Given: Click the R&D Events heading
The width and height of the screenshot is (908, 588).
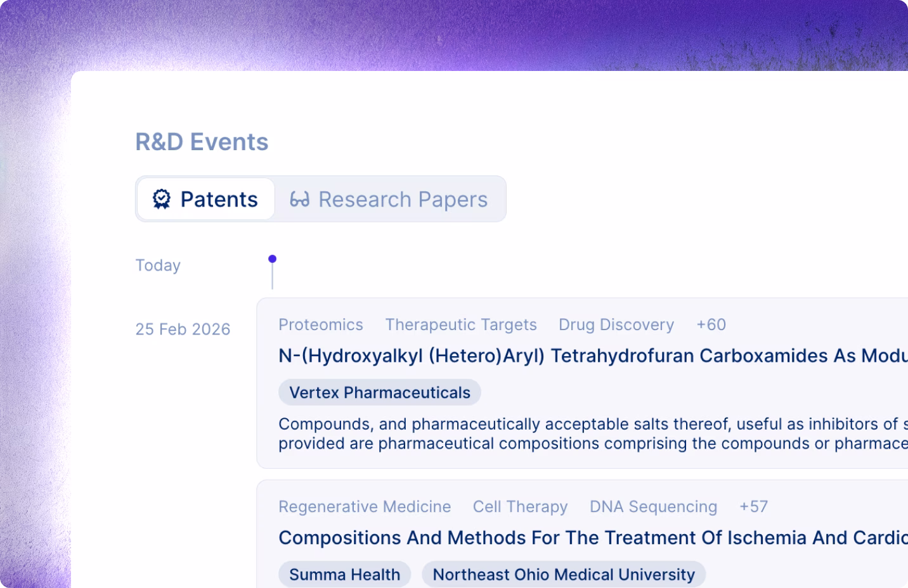Looking at the screenshot, I should coord(202,142).
